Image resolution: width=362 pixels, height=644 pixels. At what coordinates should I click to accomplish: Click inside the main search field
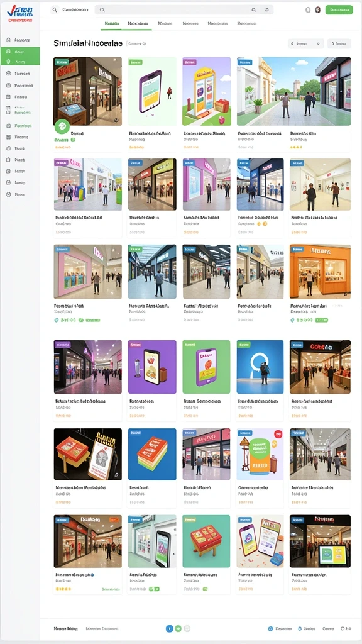tap(177, 10)
